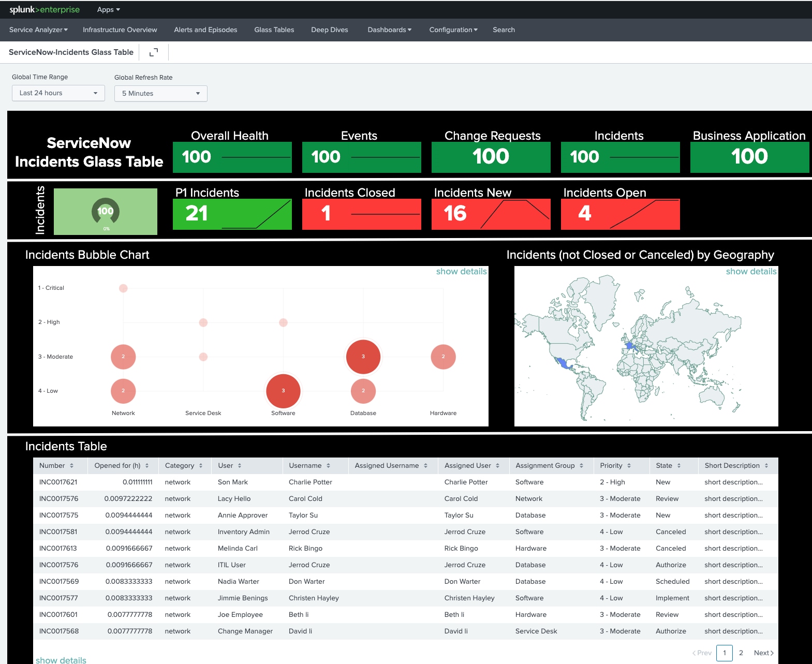
Task: Select incident row INC0017621
Action: [x=406, y=482]
